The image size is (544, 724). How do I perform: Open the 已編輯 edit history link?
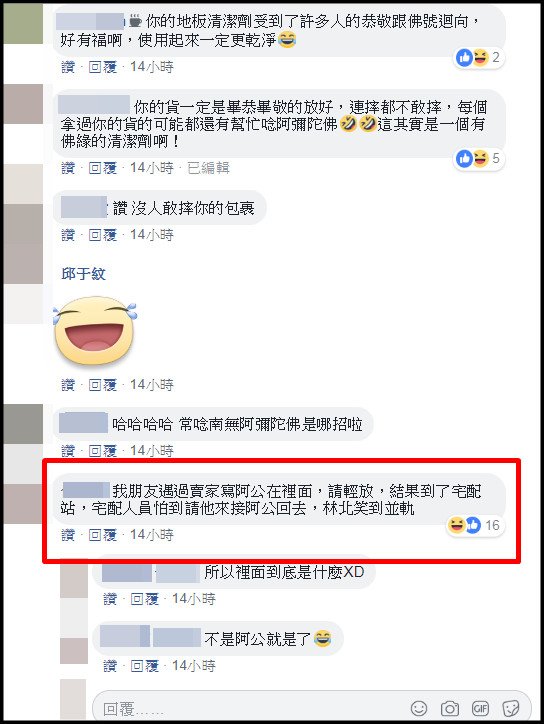click(x=208, y=168)
